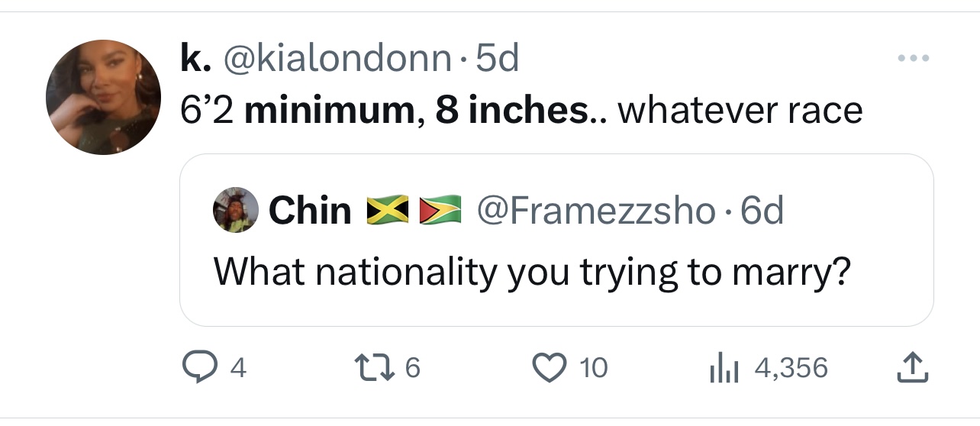Click the reply speech bubble icon
The image size is (980, 426).
[x=200, y=368]
